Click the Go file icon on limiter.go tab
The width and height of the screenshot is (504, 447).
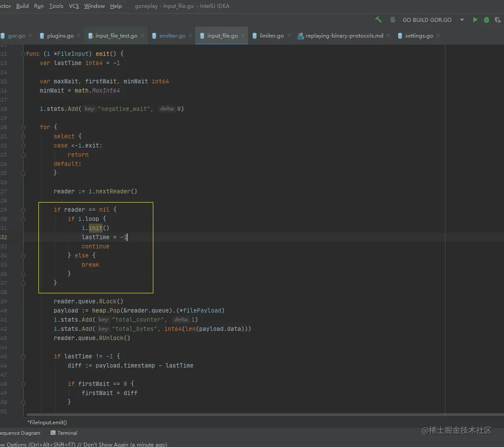(x=254, y=36)
